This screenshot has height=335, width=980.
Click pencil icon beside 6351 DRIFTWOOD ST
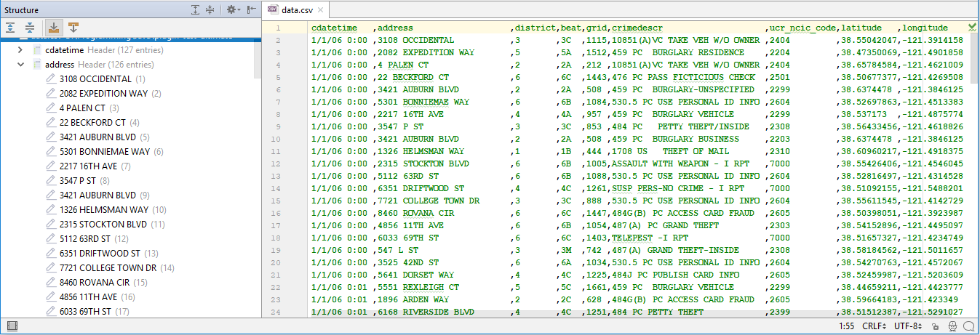click(x=51, y=254)
